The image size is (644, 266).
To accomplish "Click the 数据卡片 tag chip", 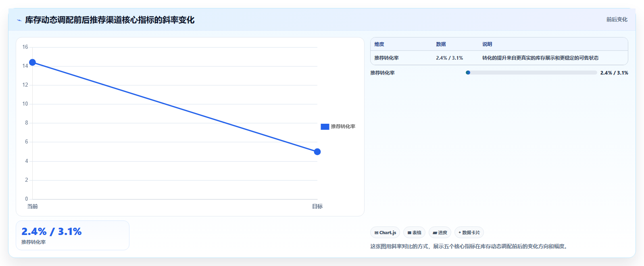I will [x=469, y=233].
